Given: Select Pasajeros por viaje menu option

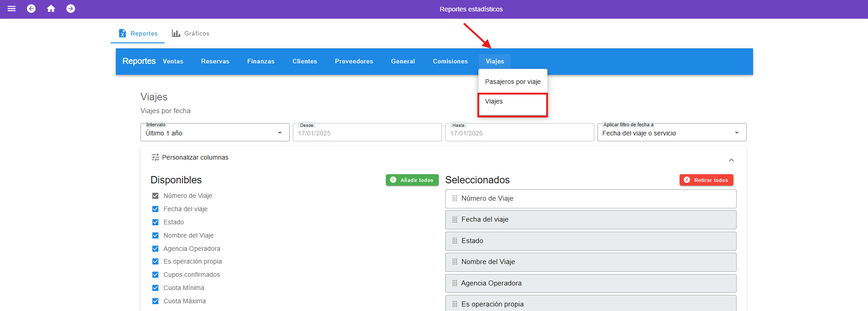Looking at the screenshot, I should click(513, 82).
